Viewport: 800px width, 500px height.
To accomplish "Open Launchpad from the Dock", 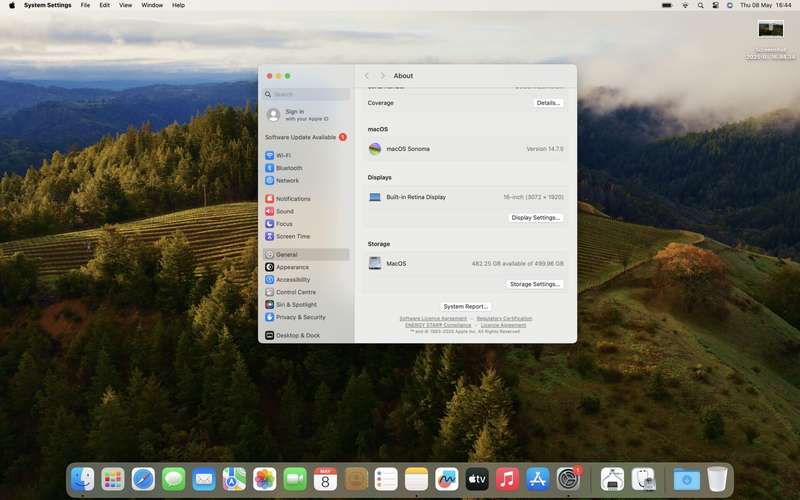I will tap(113, 480).
